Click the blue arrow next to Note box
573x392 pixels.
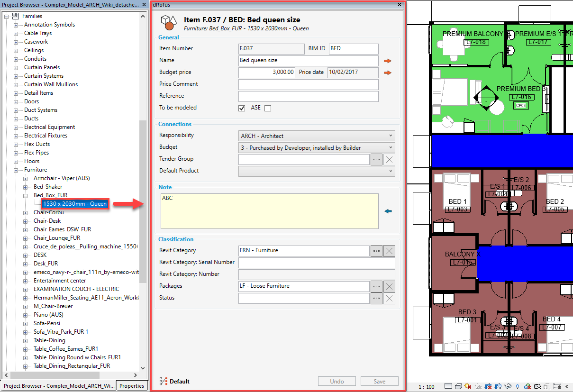coord(388,211)
